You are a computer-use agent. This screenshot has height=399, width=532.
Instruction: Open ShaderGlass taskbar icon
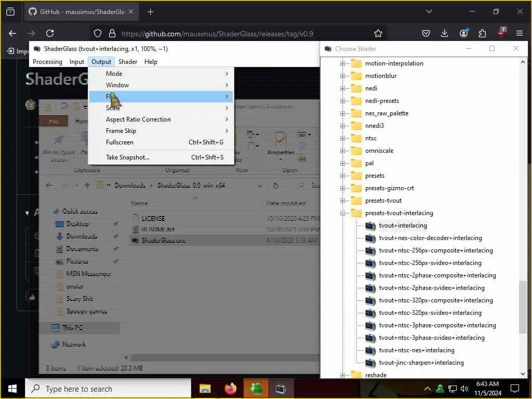point(281,389)
